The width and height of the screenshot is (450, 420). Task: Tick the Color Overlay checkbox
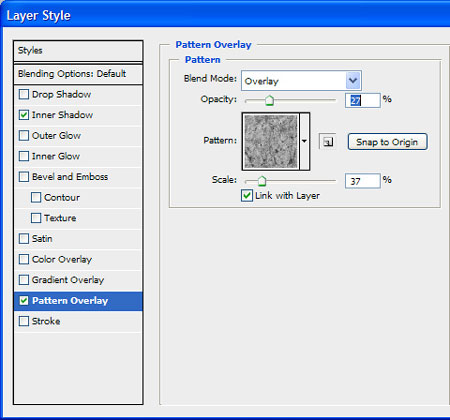(24, 259)
